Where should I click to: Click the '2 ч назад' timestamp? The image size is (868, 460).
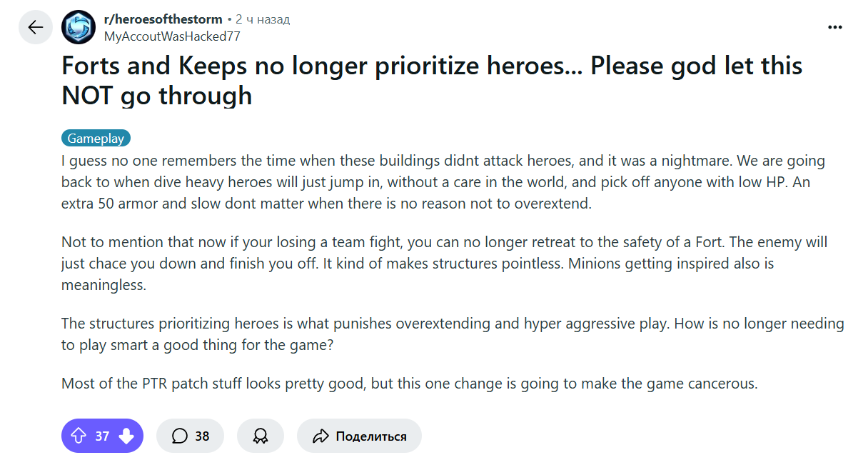[x=263, y=19]
